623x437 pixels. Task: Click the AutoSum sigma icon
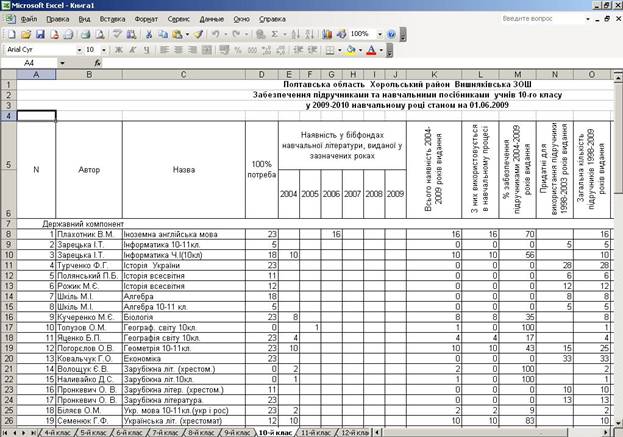click(275, 35)
